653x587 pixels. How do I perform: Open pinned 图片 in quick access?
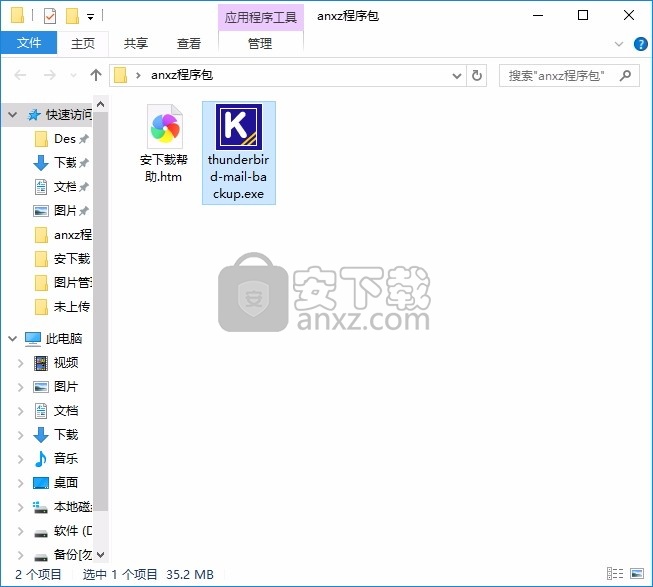click(x=60, y=211)
